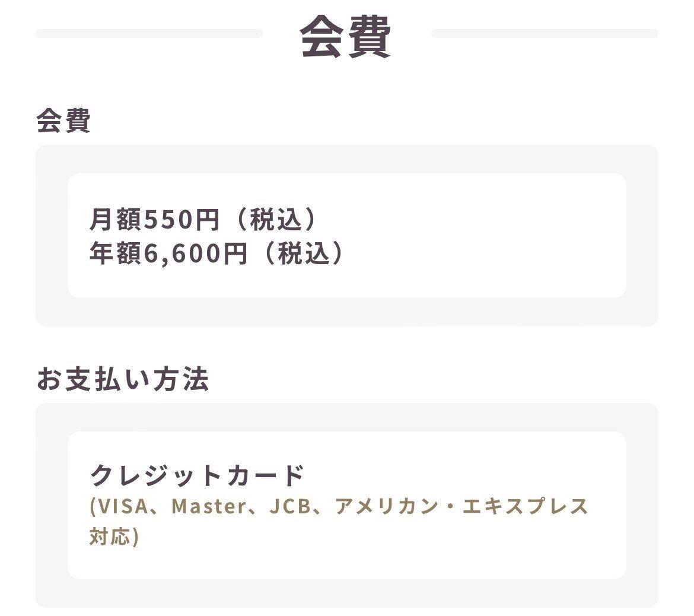This screenshot has height=616, width=694.
Task: Select the 月額550円 monthly fee text
Action: (x=154, y=219)
